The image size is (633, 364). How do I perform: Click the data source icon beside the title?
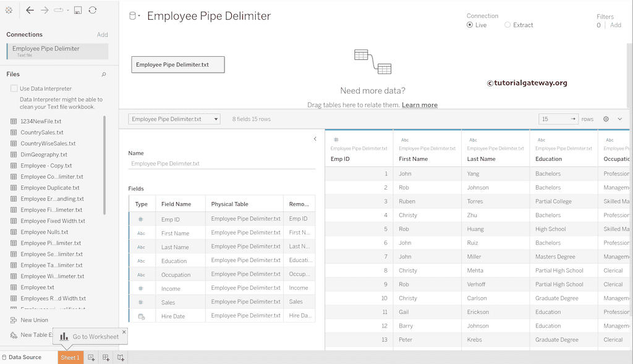coord(132,15)
